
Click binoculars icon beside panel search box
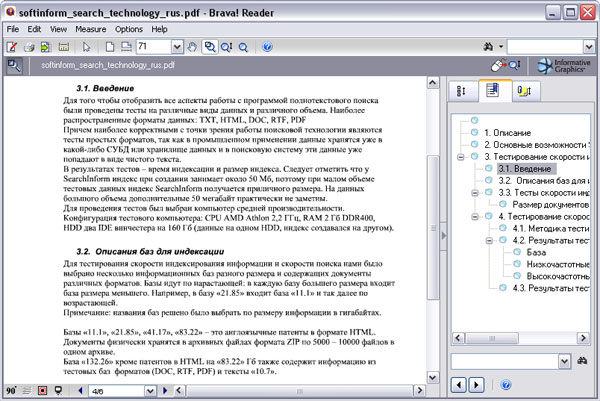(x=582, y=361)
